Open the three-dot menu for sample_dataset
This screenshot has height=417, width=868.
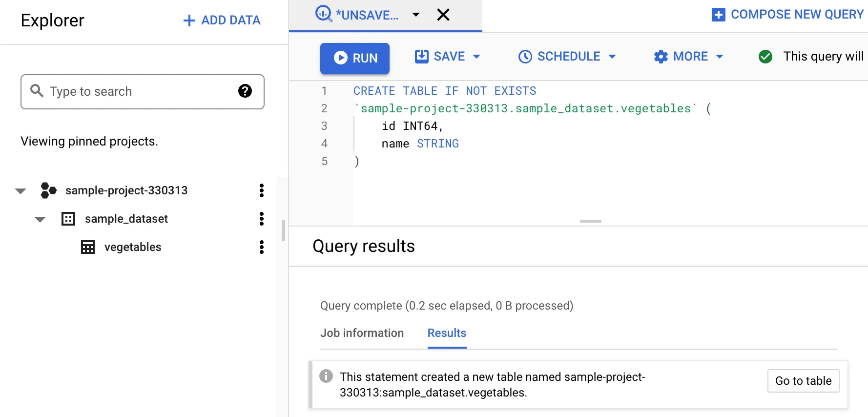[x=262, y=219]
